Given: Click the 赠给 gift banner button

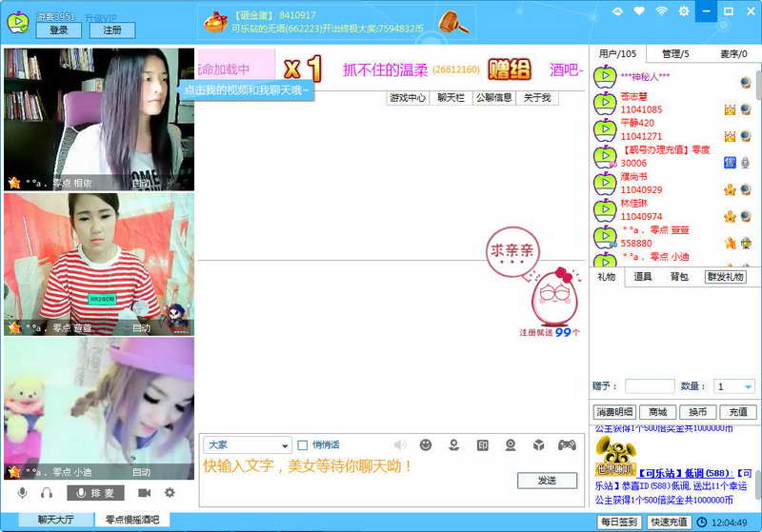Looking at the screenshot, I should (x=510, y=69).
